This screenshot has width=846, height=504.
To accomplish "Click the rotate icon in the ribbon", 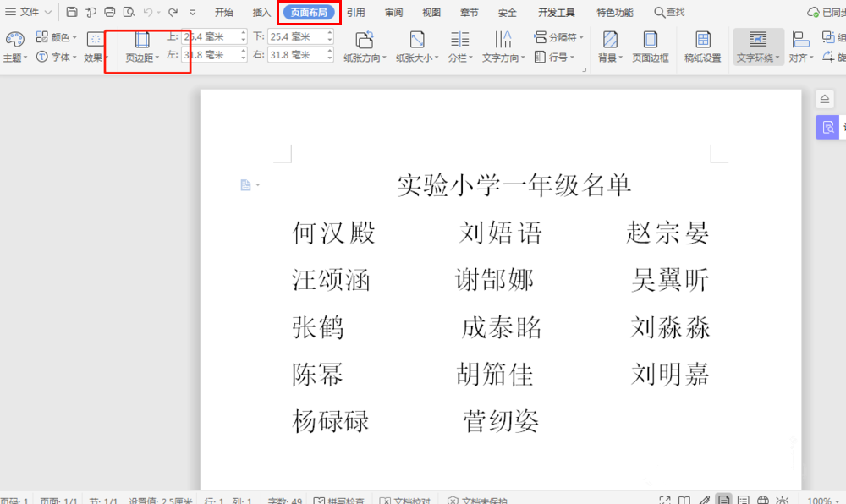I will pos(828,56).
